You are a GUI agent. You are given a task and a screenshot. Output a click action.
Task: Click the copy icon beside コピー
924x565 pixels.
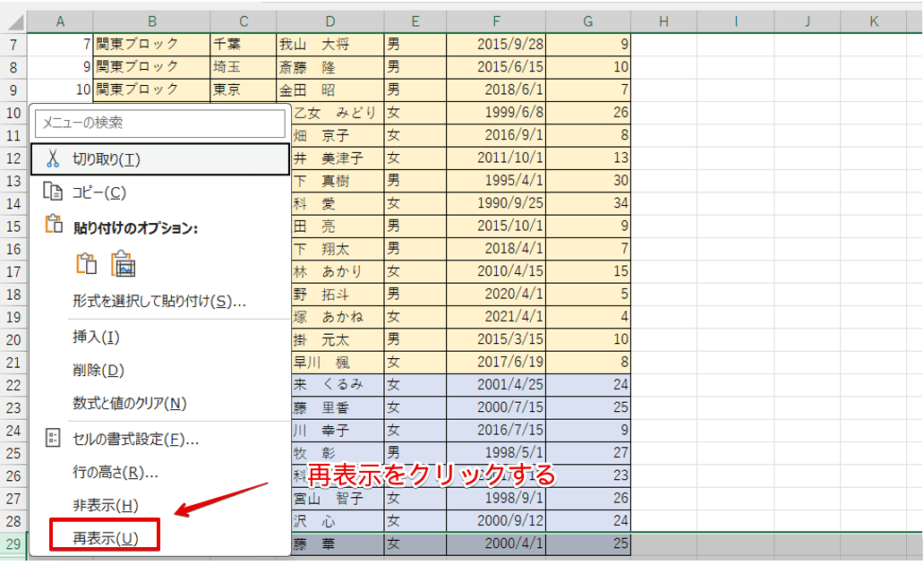tap(53, 193)
